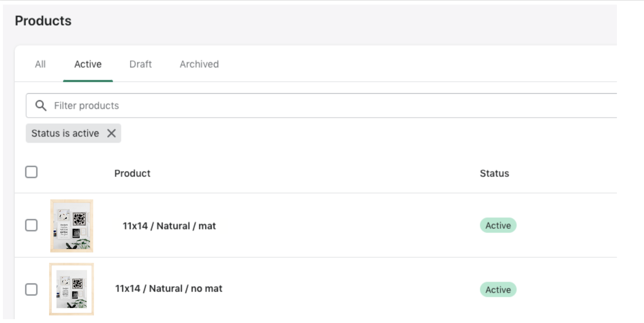Click the Active badge on mat row
Viewport: 644px width, 323px height.
tap(498, 225)
